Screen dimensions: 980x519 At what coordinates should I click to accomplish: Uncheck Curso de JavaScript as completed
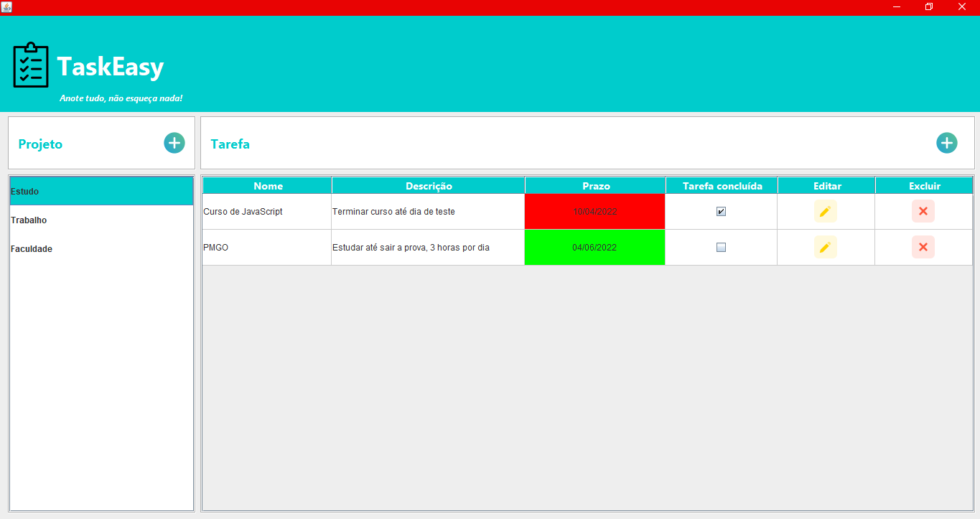coord(721,211)
